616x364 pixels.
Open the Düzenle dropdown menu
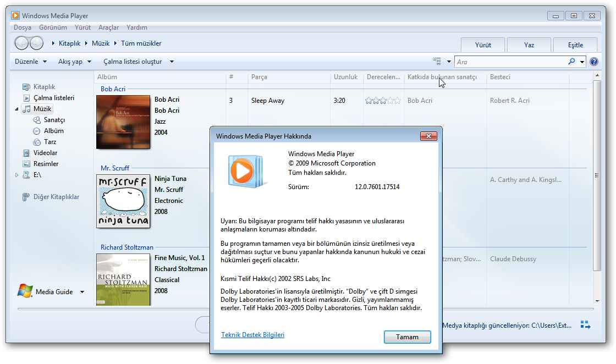[x=31, y=62]
